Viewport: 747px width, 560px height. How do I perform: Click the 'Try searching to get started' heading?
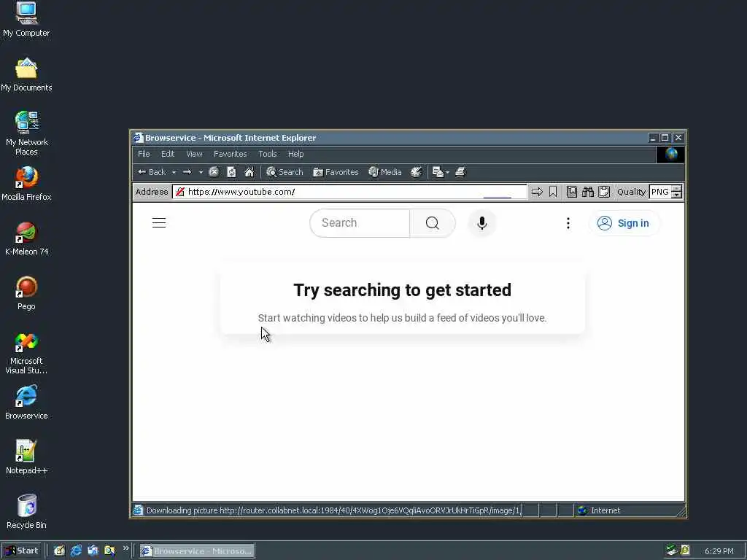tap(403, 290)
